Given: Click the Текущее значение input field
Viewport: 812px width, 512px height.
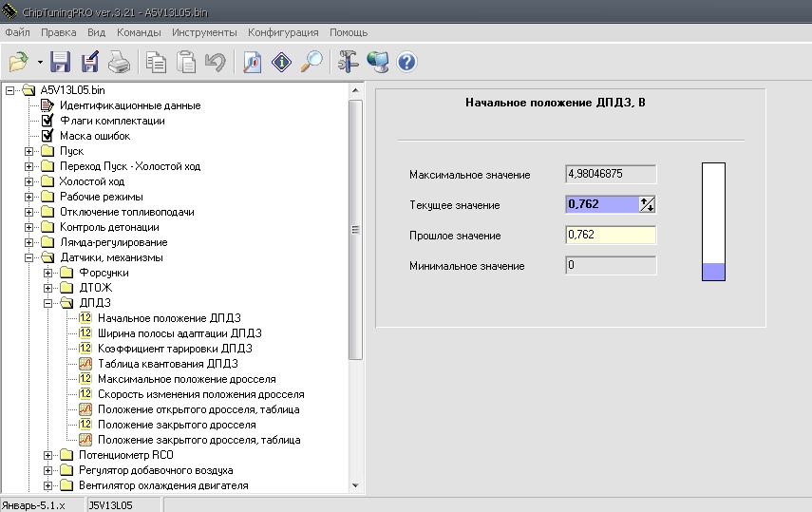Looking at the screenshot, I should tap(602, 204).
